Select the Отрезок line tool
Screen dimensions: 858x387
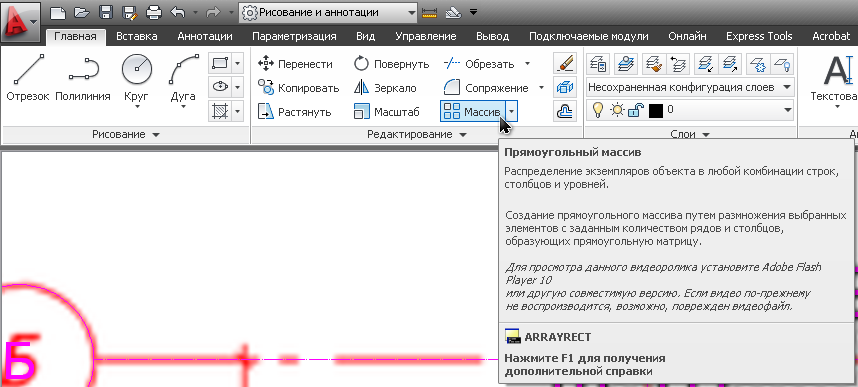[28, 77]
